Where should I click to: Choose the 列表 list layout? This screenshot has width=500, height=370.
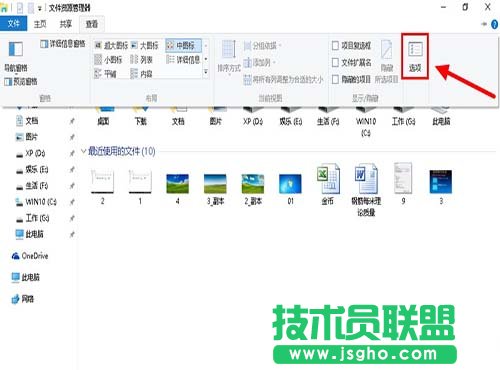point(142,60)
